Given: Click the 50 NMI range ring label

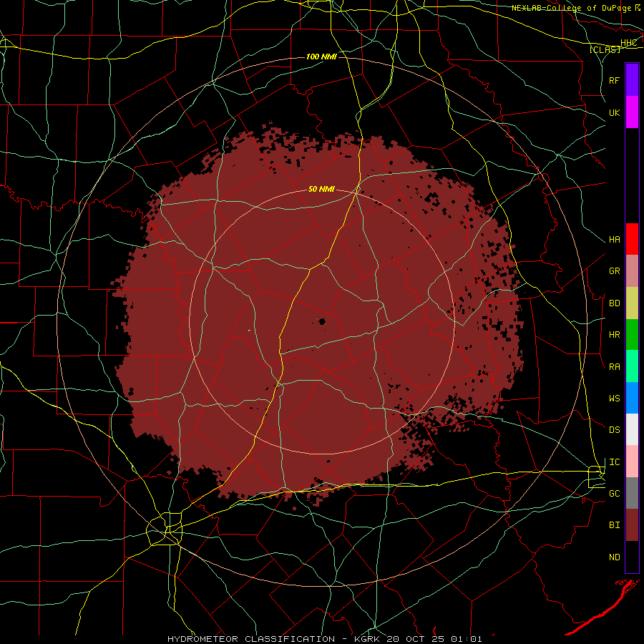Looking at the screenshot, I should pyautogui.click(x=321, y=190).
